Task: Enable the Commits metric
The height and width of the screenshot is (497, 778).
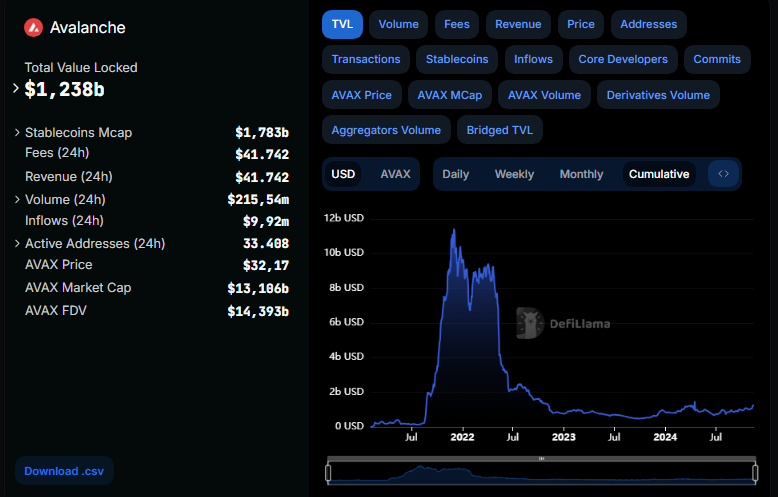Action: click(717, 60)
